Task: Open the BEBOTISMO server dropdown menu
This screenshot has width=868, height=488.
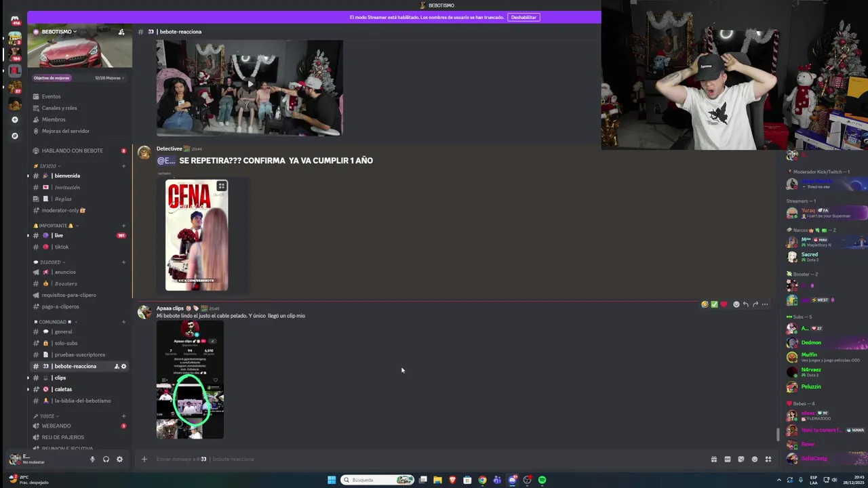Action: 60,32
